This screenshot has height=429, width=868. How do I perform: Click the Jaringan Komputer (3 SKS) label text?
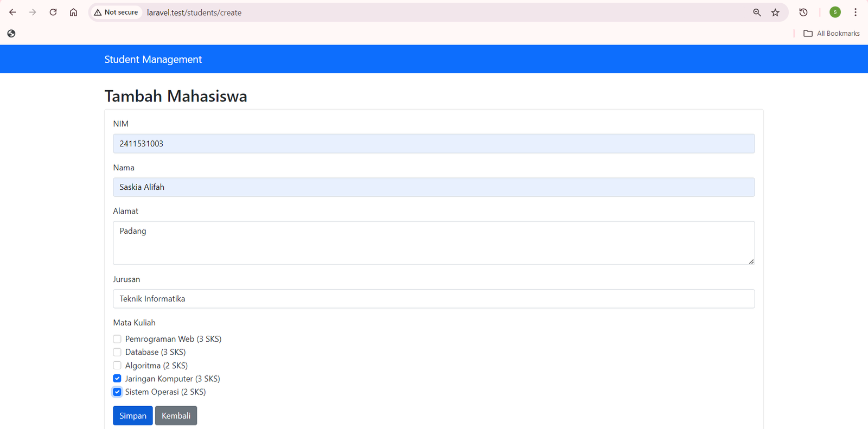pyautogui.click(x=173, y=379)
